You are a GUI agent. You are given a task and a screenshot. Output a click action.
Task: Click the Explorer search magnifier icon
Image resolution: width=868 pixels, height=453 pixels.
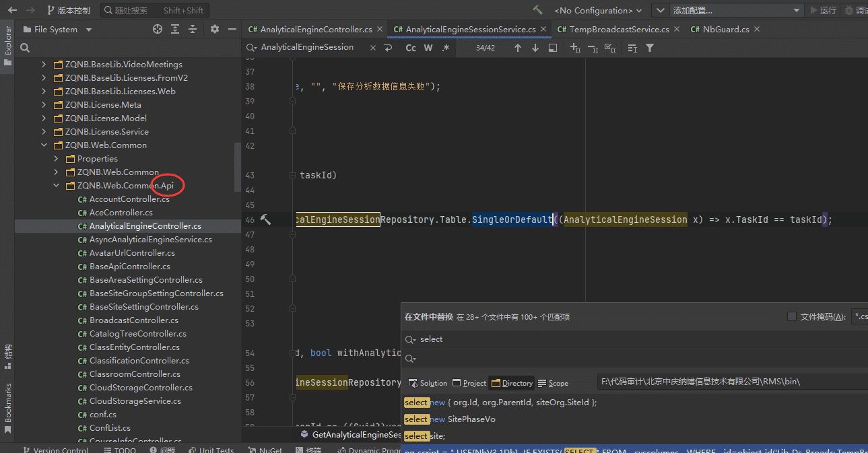pyautogui.click(x=25, y=48)
